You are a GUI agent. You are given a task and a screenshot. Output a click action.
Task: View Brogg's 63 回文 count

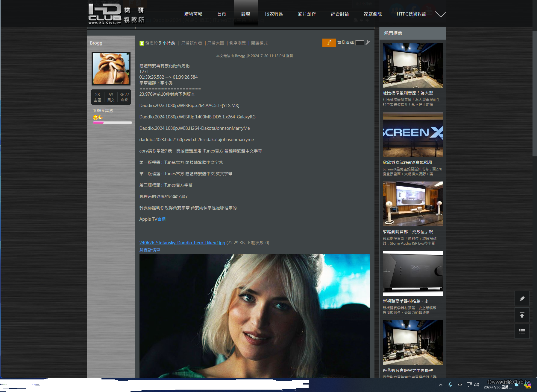(x=111, y=97)
